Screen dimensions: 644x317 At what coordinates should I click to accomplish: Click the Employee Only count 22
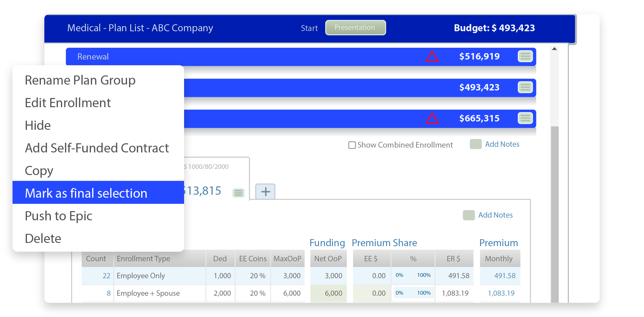[x=106, y=276]
